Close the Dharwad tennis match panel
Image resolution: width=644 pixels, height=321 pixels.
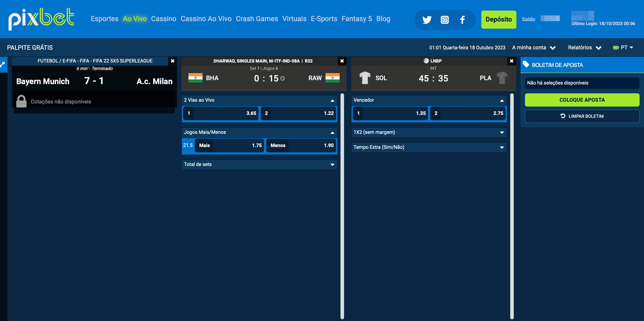pos(342,61)
